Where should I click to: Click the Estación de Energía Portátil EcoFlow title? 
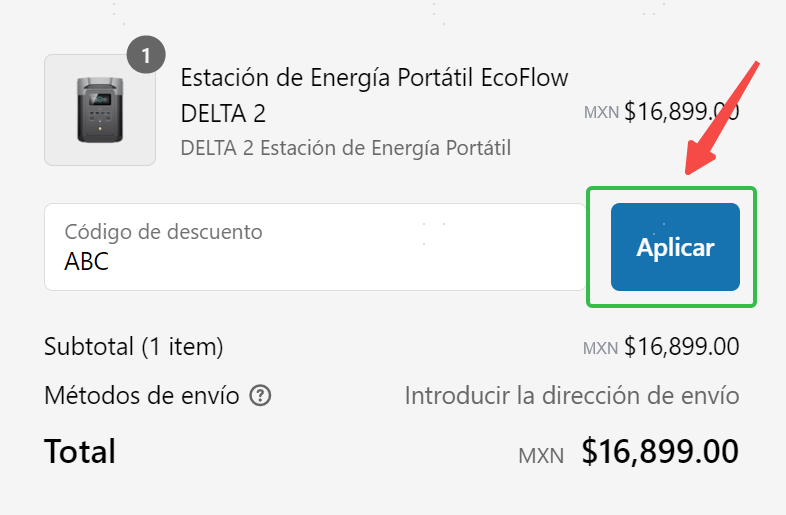point(374,79)
